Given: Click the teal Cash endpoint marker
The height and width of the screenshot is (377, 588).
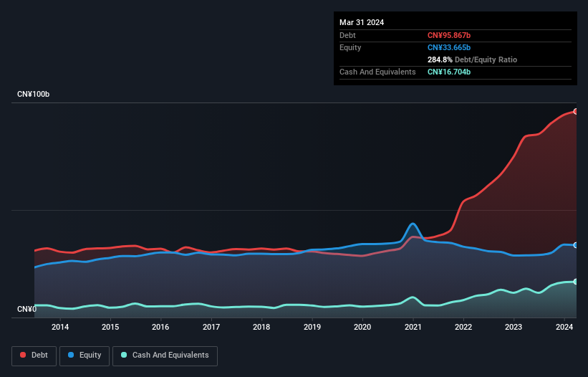Looking at the screenshot, I should (576, 282).
